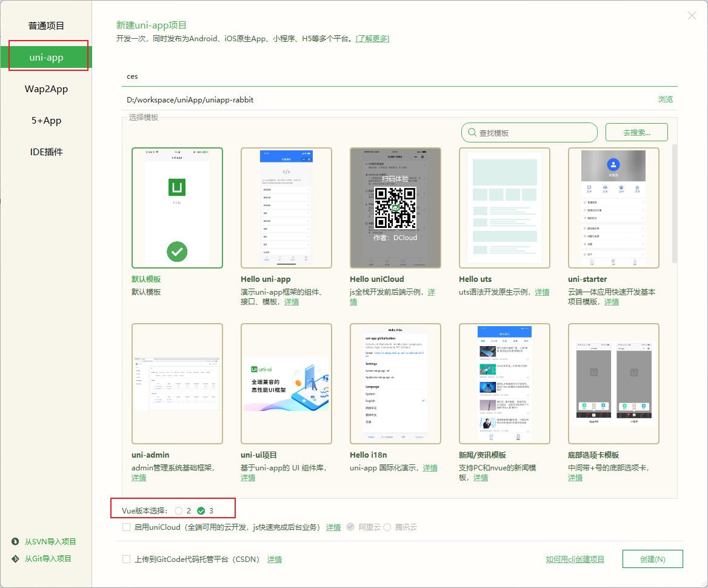Choose Vue version 3 radio button
The width and height of the screenshot is (708, 588).
pyautogui.click(x=201, y=511)
